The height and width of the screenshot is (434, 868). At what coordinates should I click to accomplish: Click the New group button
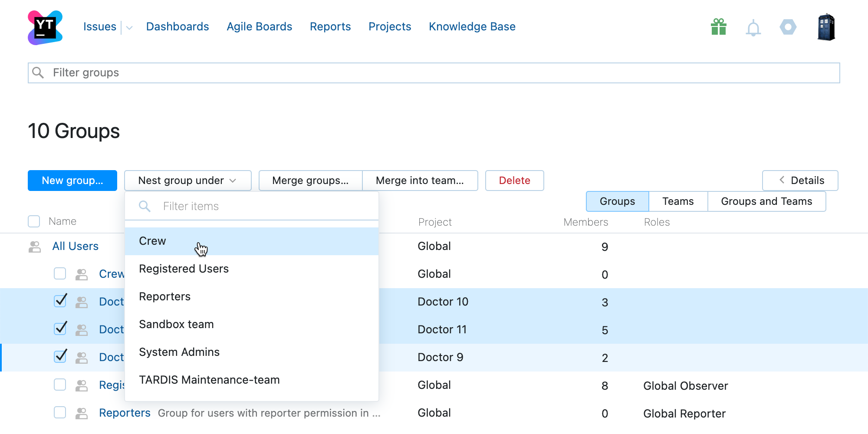click(72, 181)
